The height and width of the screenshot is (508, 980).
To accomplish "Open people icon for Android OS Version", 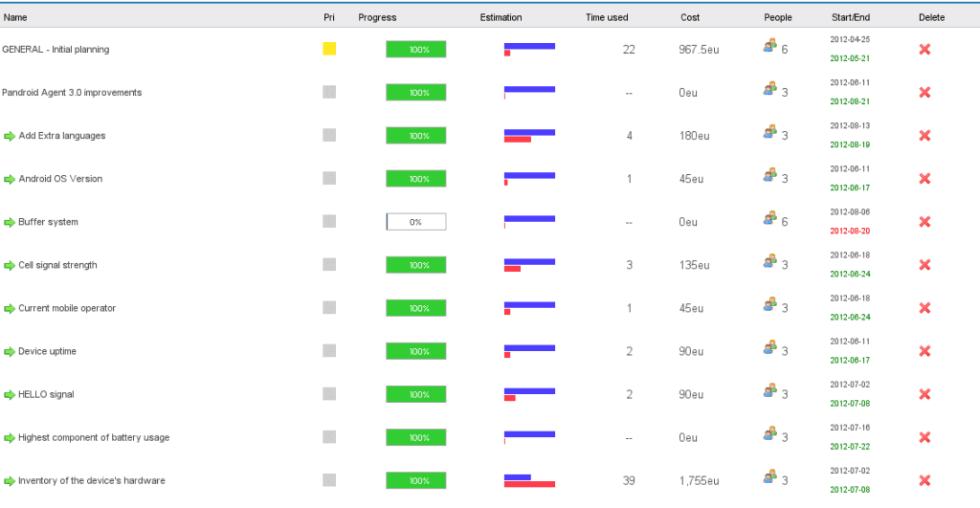I will coord(770,175).
